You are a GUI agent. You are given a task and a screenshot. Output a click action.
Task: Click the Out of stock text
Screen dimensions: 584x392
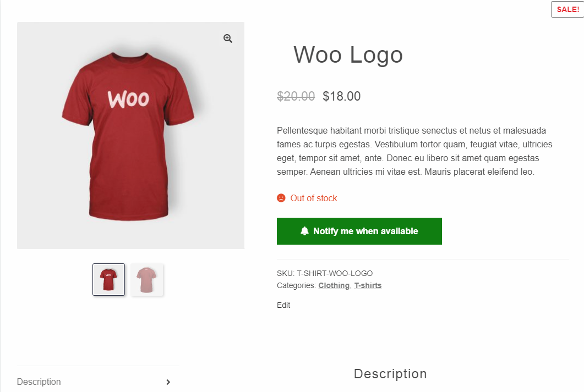pyautogui.click(x=314, y=198)
